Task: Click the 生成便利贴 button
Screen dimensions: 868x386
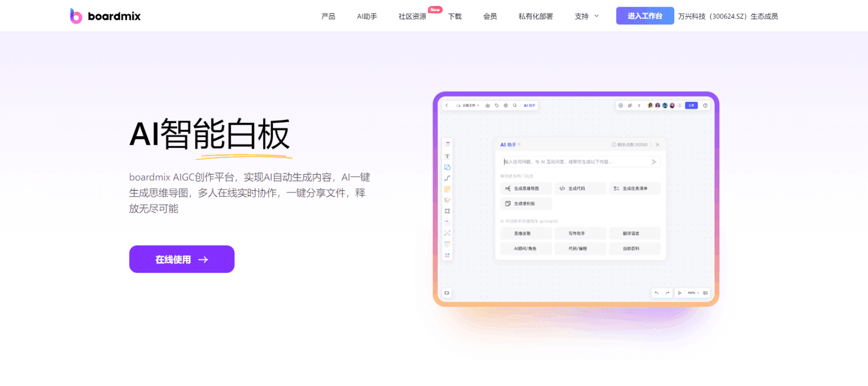Action: point(526,204)
